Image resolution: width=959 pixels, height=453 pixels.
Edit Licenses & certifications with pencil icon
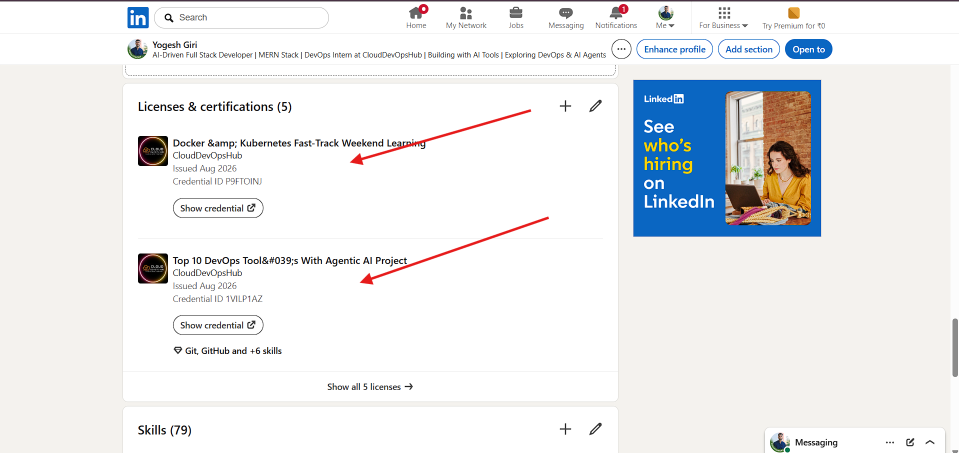[x=595, y=106]
